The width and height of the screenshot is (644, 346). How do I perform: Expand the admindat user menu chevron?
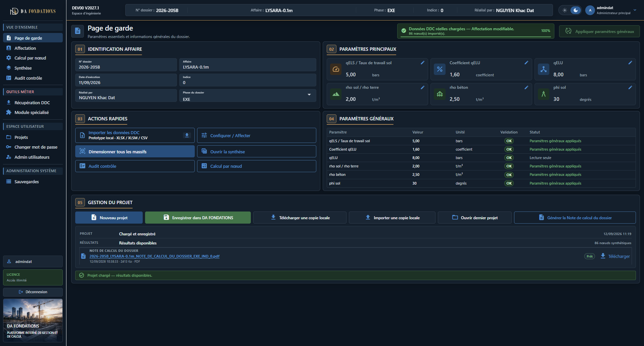coord(635,10)
